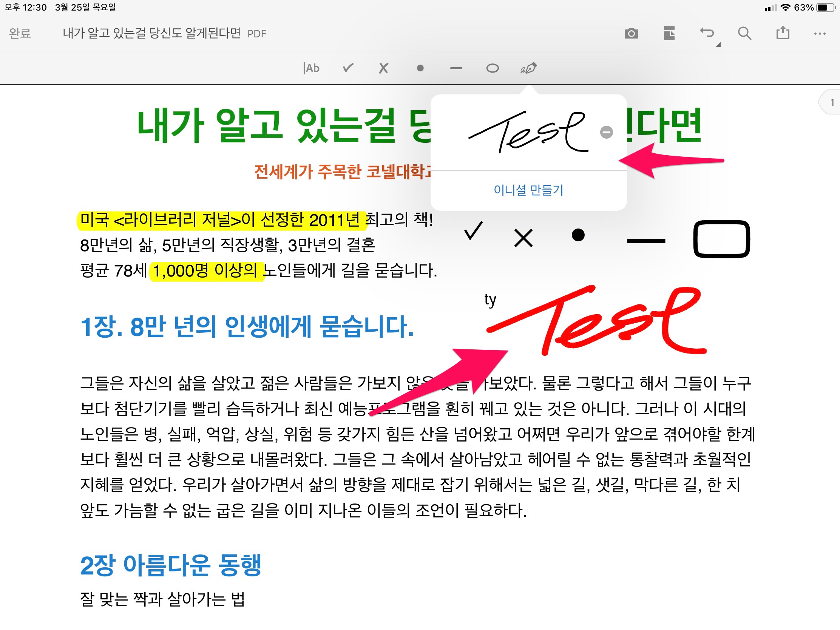
Task: Tap the share export icon
Action: coord(783,33)
